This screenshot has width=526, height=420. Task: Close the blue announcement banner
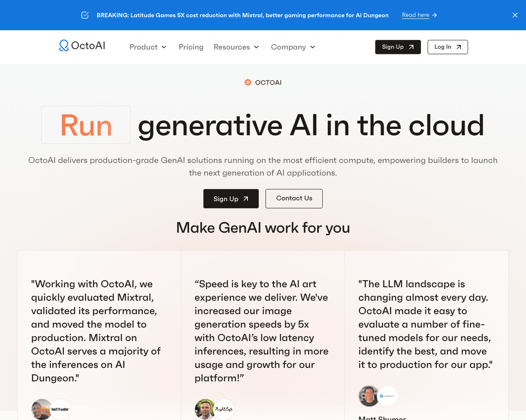(515, 15)
